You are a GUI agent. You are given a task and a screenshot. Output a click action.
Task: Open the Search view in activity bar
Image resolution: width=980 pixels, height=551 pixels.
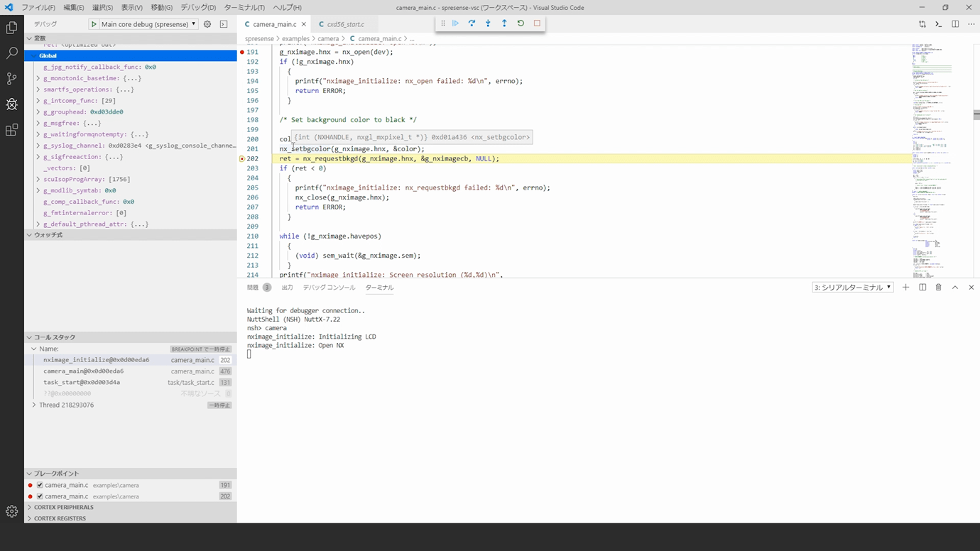(11, 53)
